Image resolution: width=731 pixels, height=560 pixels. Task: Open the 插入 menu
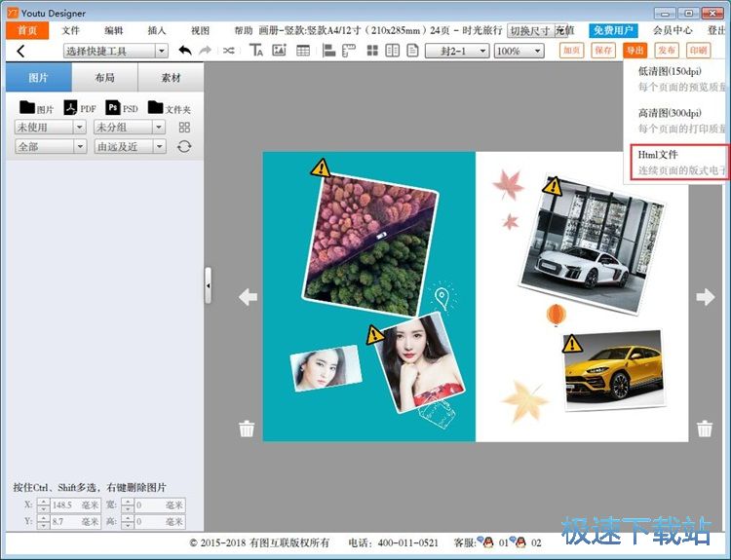point(157,31)
